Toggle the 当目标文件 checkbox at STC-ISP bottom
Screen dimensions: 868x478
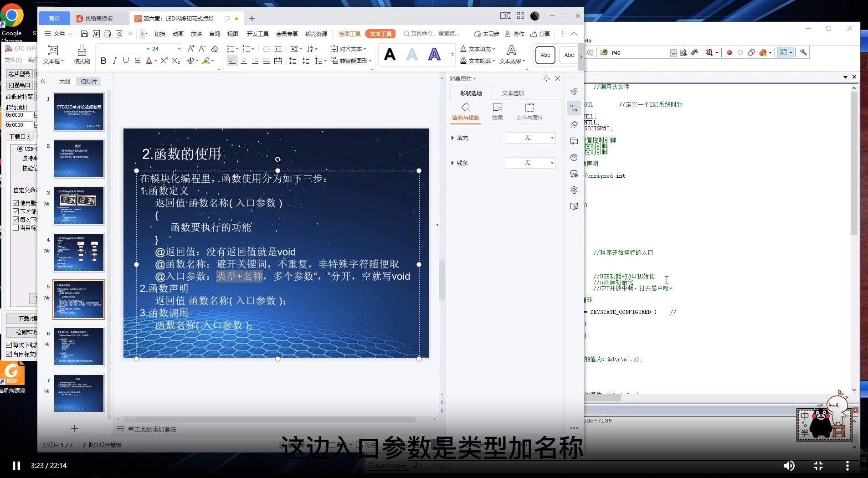[9, 354]
